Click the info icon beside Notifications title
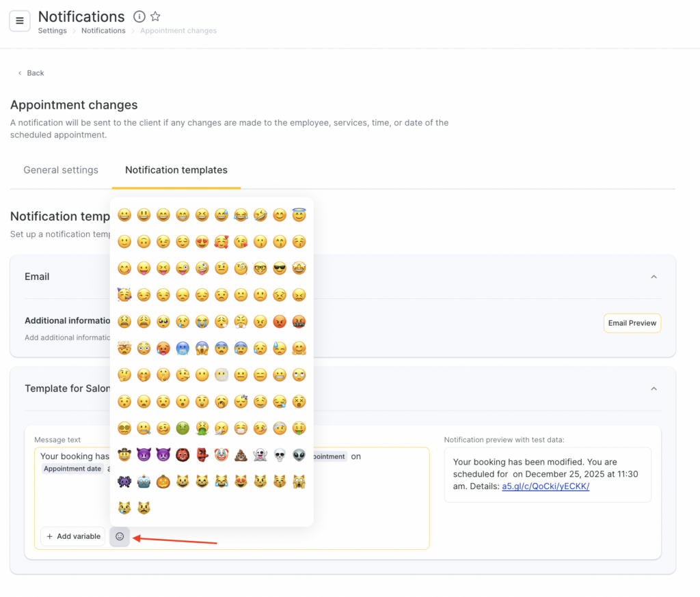Image resolution: width=700 pixels, height=597 pixels. coord(139,16)
